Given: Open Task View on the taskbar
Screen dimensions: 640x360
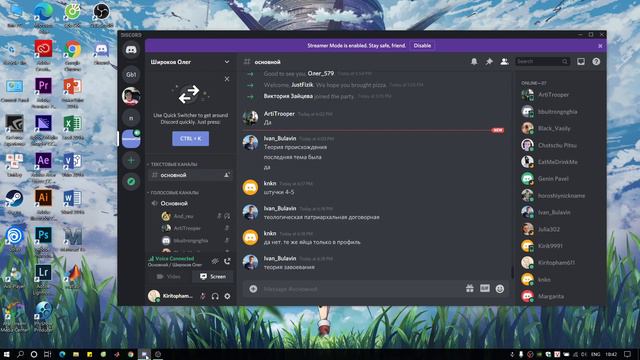Looking at the screenshot, I should 47,354.
